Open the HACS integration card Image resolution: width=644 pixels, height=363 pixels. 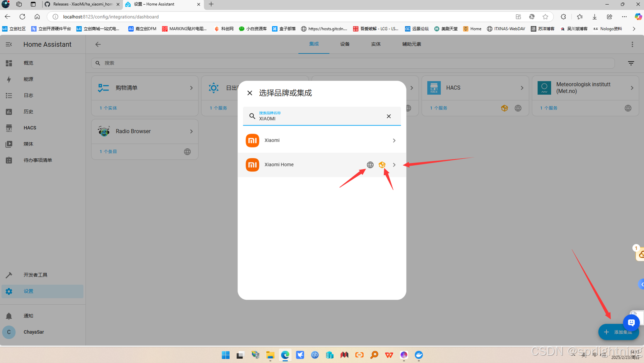(475, 88)
